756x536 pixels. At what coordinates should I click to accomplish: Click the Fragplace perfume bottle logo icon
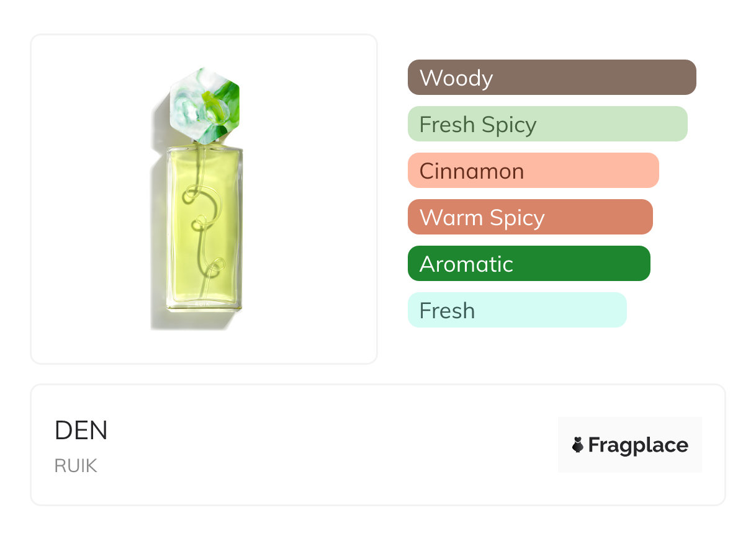coord(578,445)
